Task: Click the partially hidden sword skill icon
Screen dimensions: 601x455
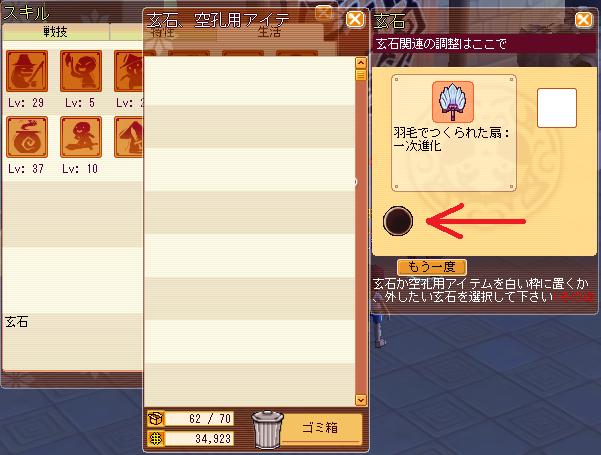Action: tap(129, 137)
